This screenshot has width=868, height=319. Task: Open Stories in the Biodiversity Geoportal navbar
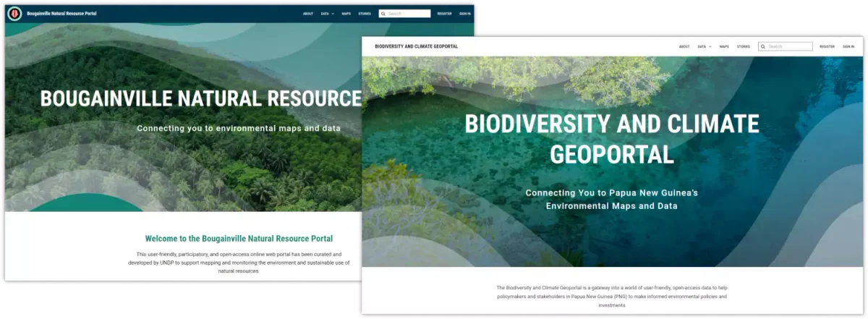coord(744,46)
